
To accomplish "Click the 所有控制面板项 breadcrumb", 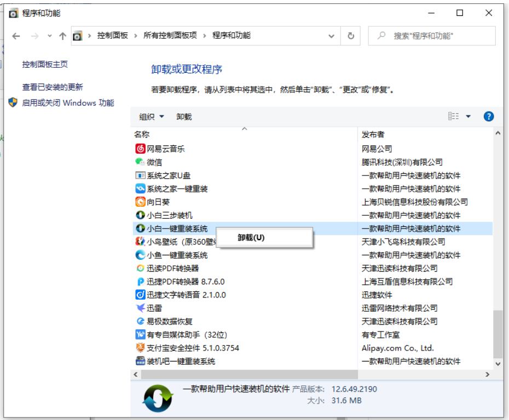I will click(170, 36).
